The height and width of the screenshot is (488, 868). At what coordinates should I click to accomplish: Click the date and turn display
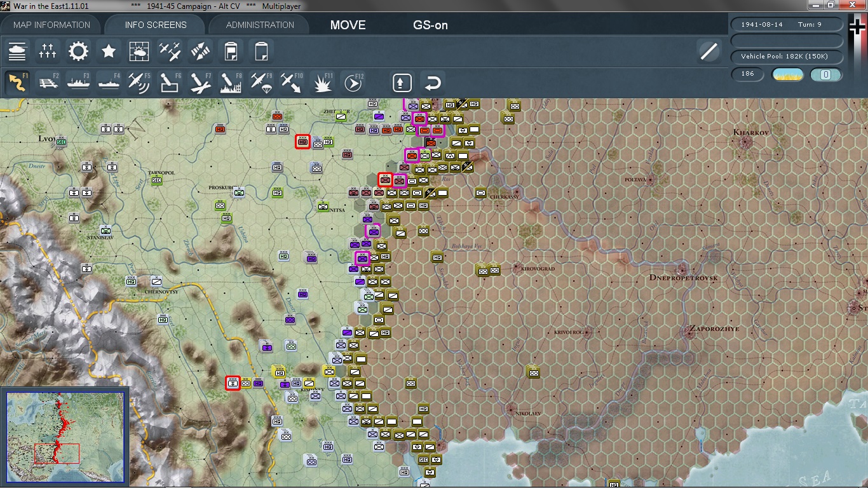(787, 24)
